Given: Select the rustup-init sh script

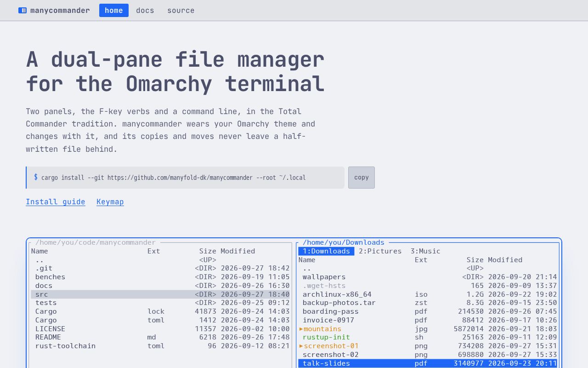Looking at the screenshot, I should [428, 337].
